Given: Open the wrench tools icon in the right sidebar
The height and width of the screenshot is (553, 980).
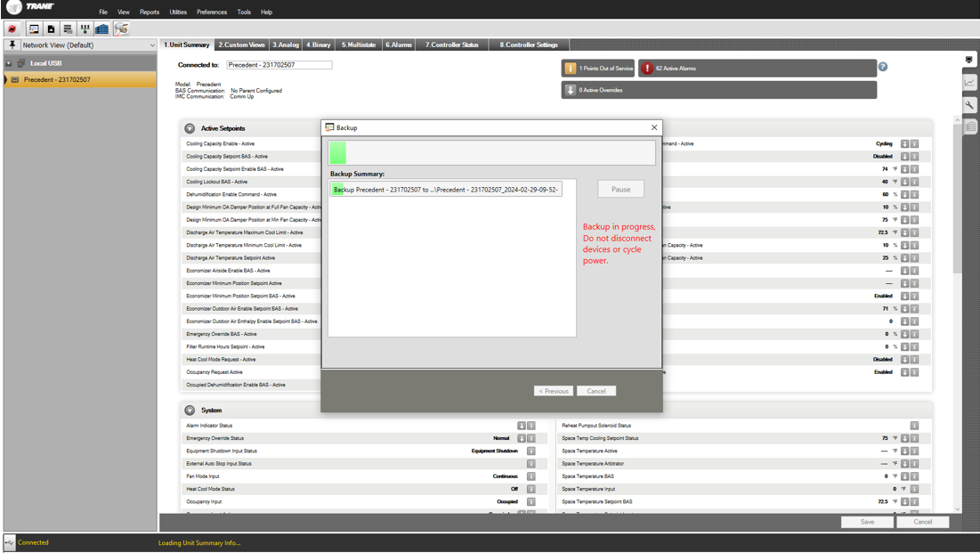Looking at the screenshot, I should (969, 105).
